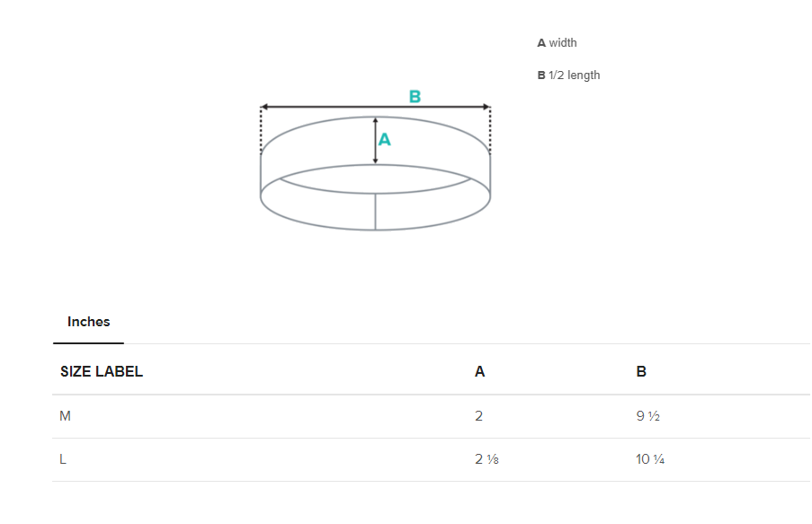Select the 'B 1/2 length' legend text
Image resolution: width=812 pixels, height=524 pixels.
pos(568,75)
